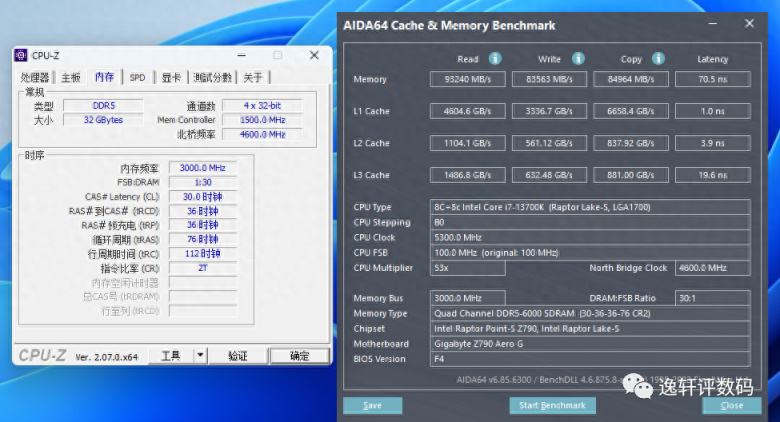The image size is (780, 422).
Task: Click the Start Benchmark button
Action: (x=552, y=406)
